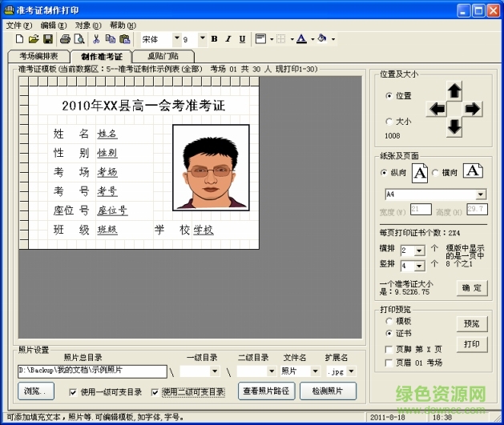Move object right with right arrow
Viewport: 504px width, 425px height.
(x=472, y=110)
